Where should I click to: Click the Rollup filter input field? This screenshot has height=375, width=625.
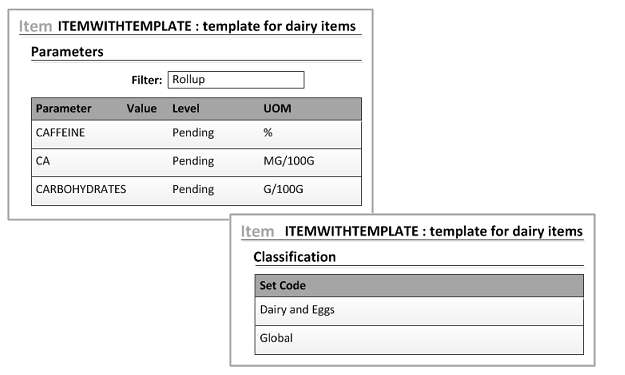236,80
